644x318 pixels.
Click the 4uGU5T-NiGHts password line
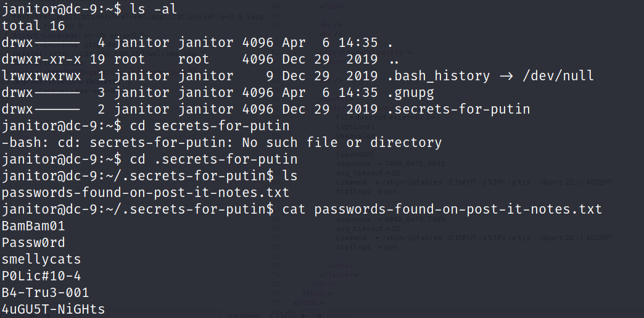click(x=53, y=309)
